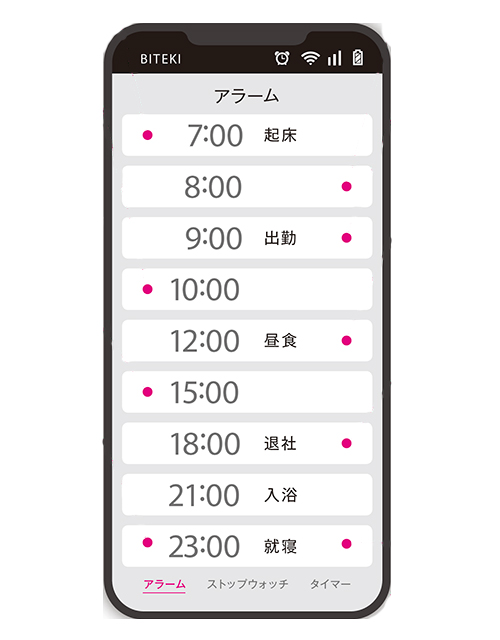The height and width of the screenshot is (640, 500).
Task: Toggle the pink dot on 18:00 退社 alarm
Action: [x=347, y=443]
